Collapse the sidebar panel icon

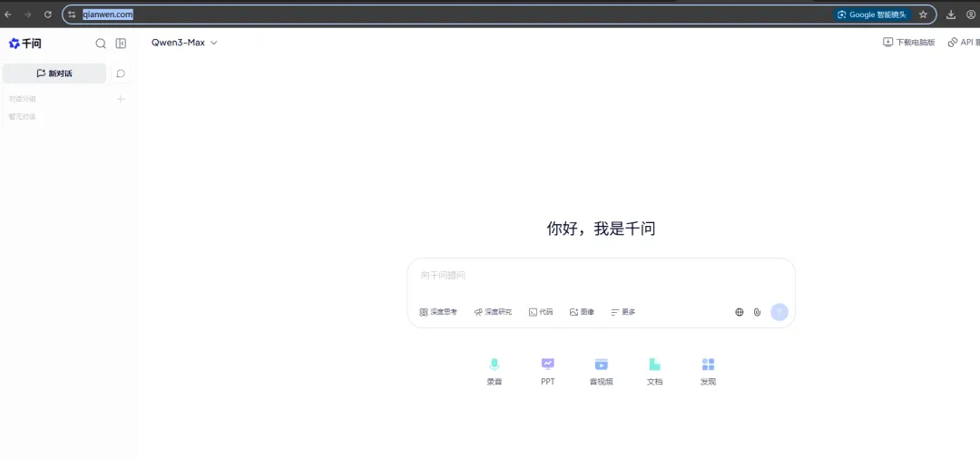click(x=122, y=44)
